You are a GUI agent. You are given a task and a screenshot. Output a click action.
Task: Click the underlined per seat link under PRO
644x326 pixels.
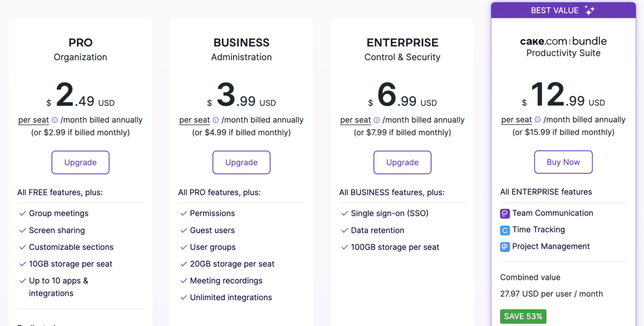33,120
